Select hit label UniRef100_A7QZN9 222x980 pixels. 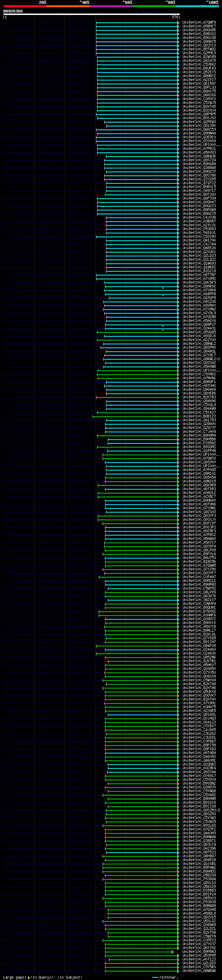click(199, 317)
